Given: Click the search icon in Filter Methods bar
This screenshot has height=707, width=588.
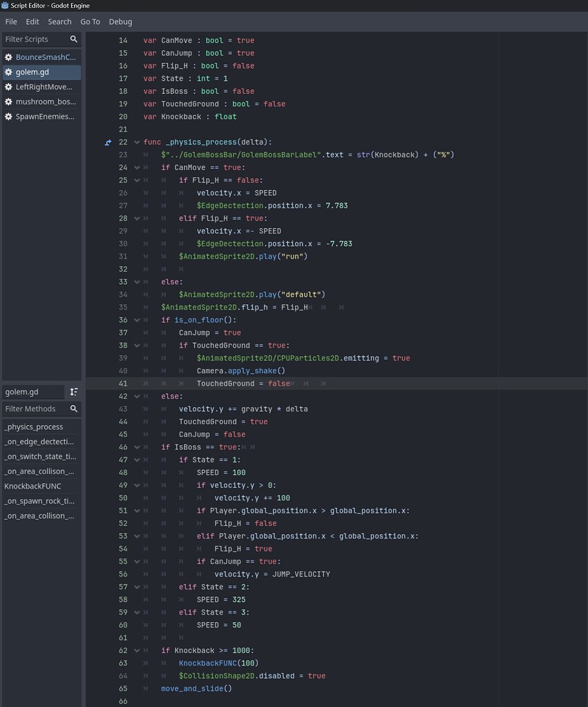Looking at the screenshot, I should [x=74, y=409].
